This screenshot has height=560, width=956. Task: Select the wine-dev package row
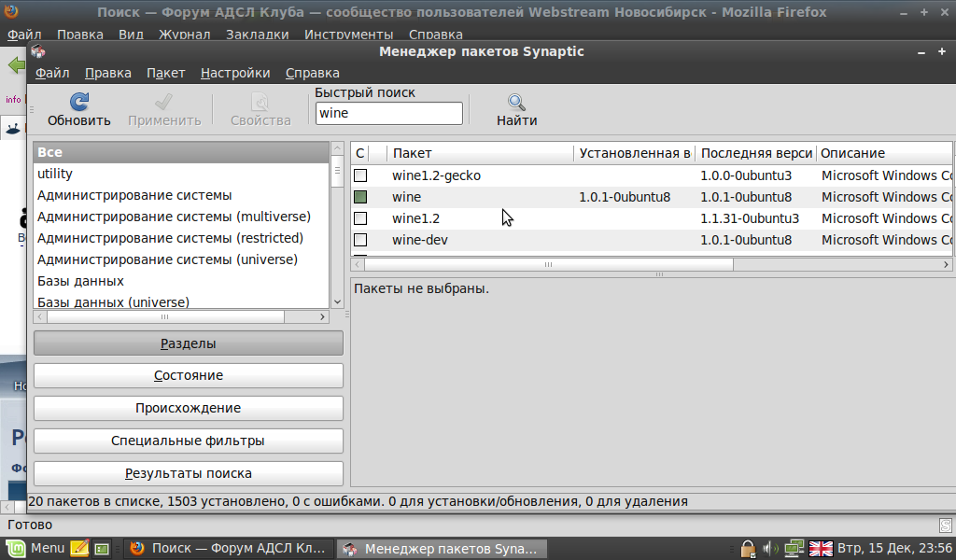(653, 240)
